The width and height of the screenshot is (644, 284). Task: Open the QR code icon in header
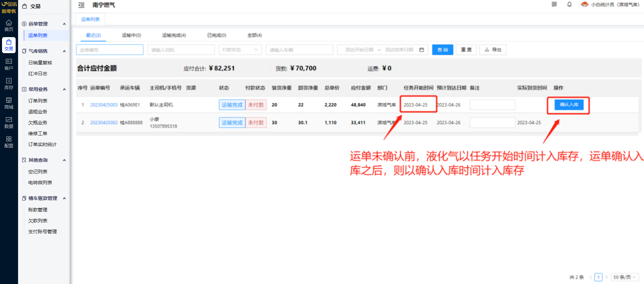click(x=554, y=4)
